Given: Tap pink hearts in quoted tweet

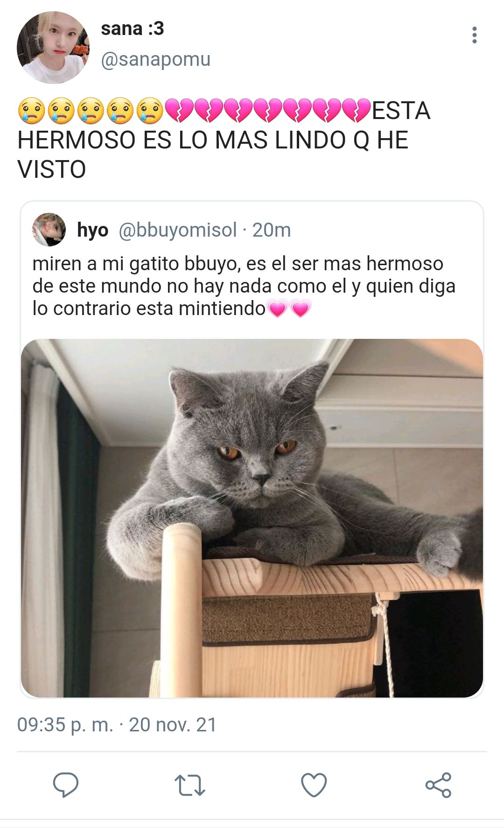Looking at the screenshot, I should click(289, 309).
